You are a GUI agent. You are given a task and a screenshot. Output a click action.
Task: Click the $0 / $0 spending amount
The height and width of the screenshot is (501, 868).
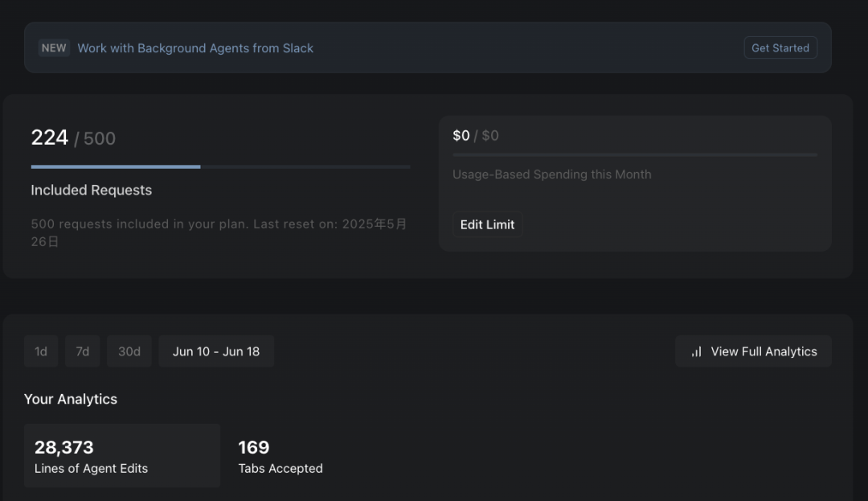tap(476, 136)
